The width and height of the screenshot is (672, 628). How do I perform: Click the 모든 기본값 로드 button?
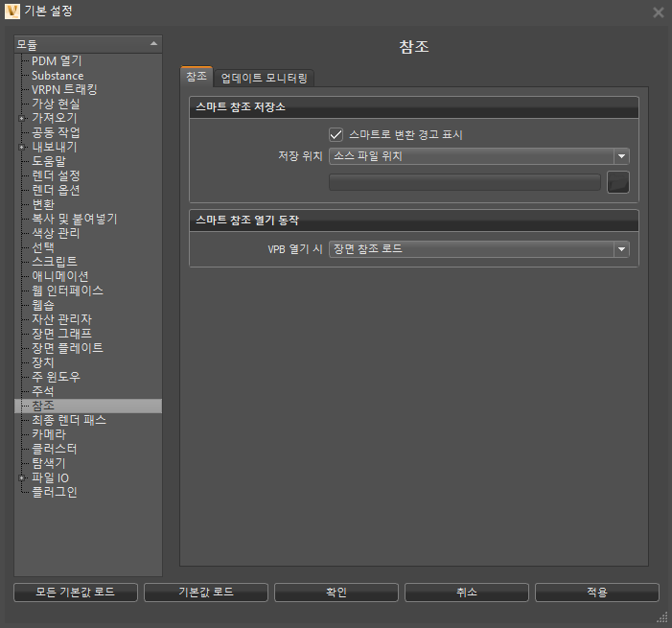[76, 592]
